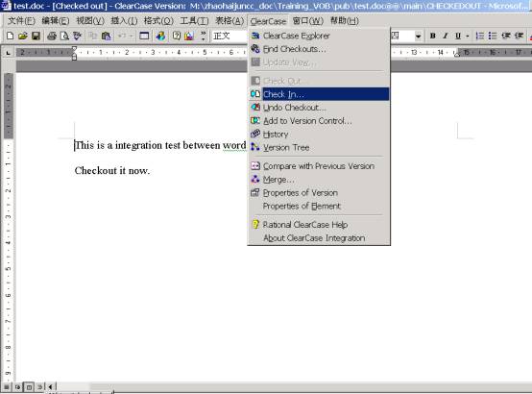Image resolution: width=532 pixels, height=394 pixels.
Task: Decrease the paragraph indent
Action: [x=506, y=36]
